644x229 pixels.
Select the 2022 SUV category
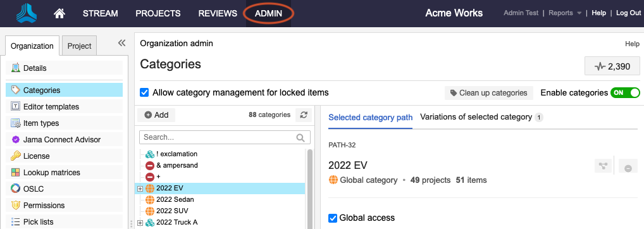tap(172, 211)
